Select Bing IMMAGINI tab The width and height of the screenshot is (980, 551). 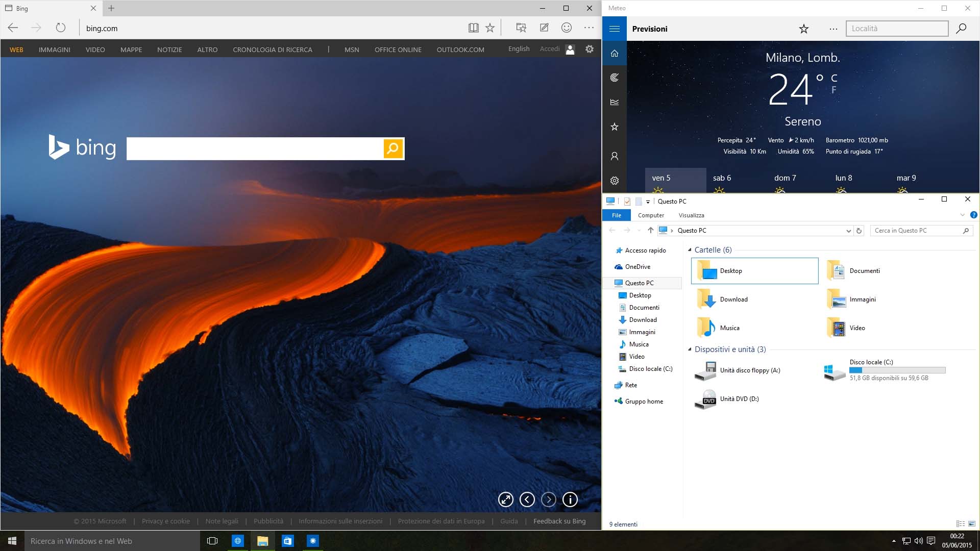[54, 49]
